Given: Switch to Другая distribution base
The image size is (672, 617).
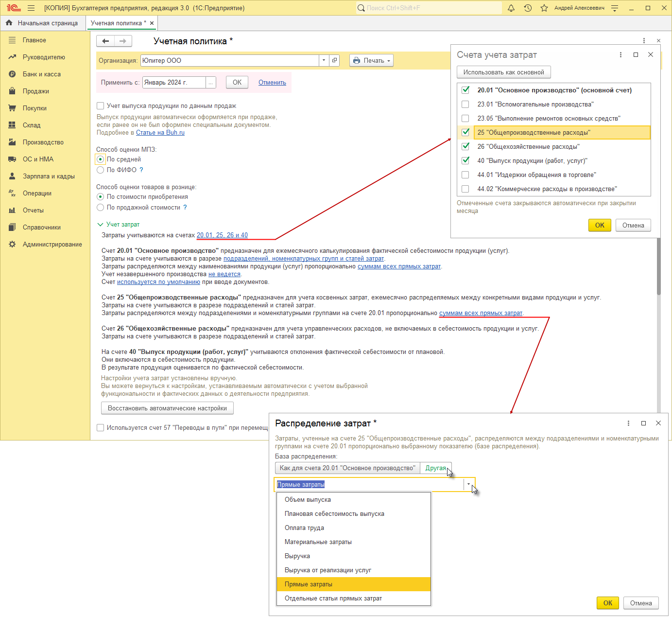Looking at the screenshot, I should (x=436, y=468).
